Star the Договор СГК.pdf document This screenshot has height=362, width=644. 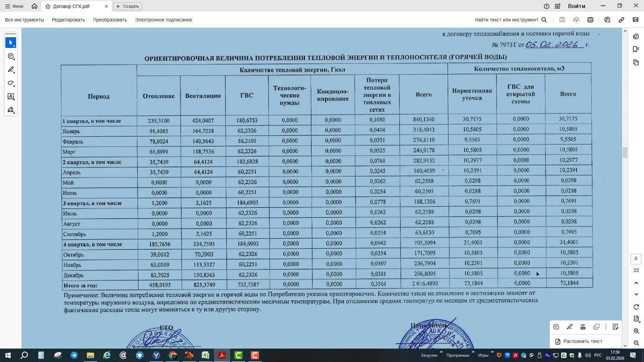pos(47,6)
